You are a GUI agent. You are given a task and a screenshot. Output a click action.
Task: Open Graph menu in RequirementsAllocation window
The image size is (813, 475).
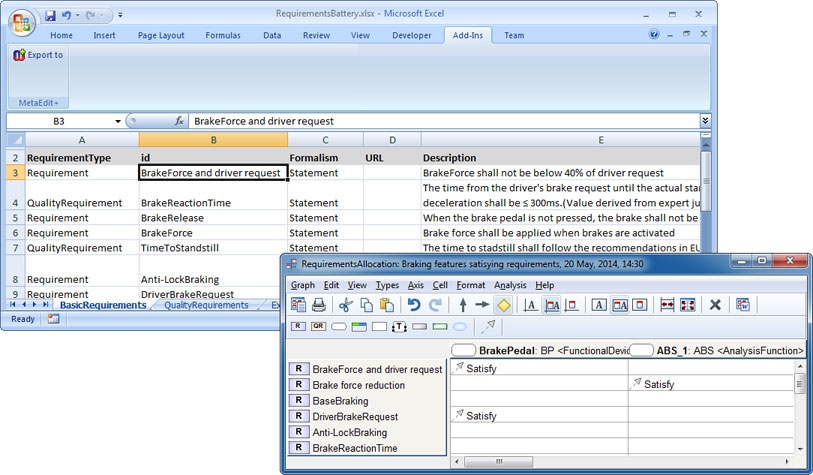(303, 285)
